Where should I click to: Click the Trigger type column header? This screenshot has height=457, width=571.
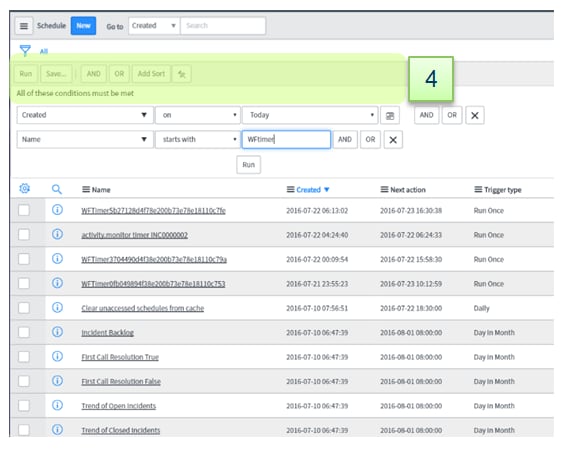coord(503,190)
